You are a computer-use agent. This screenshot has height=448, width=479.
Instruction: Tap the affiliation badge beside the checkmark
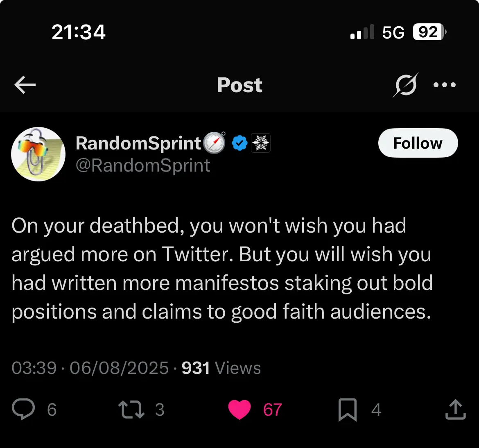coord(260,143)
